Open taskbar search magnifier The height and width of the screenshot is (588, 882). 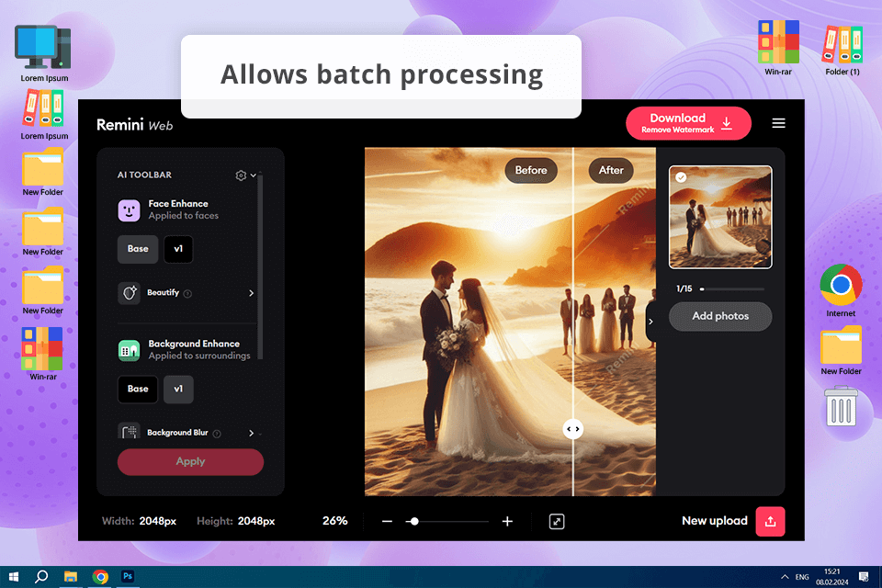41,577
